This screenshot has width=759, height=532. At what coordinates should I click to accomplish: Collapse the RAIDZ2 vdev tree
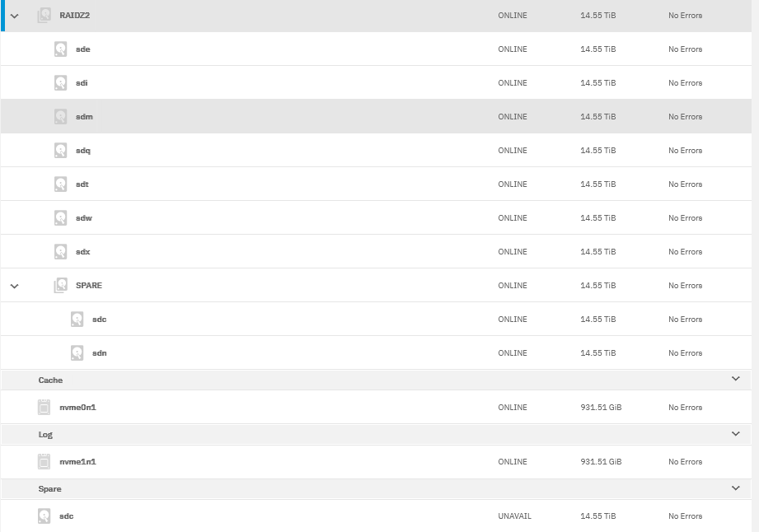[x=14, y=16]
